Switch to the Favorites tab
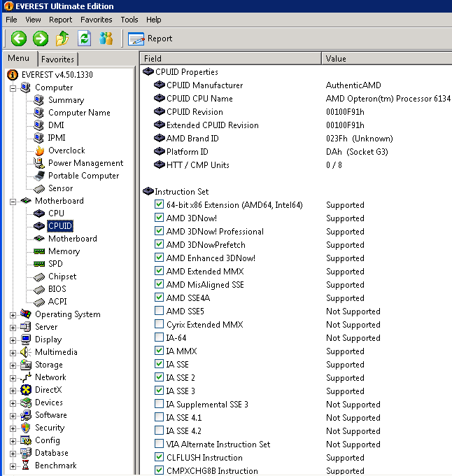The image size is (452, 476). pos(57,59)
